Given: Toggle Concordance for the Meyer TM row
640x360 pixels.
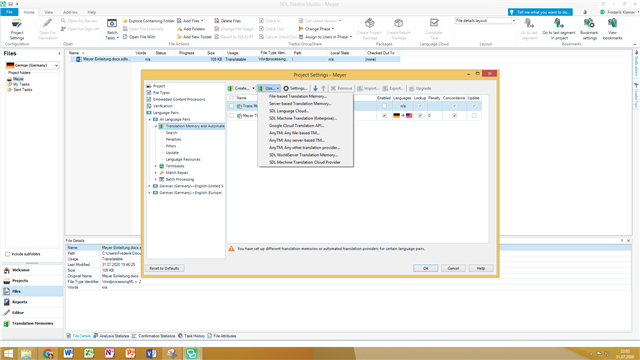Looking at the screenshot, I should tap(454, 116).
